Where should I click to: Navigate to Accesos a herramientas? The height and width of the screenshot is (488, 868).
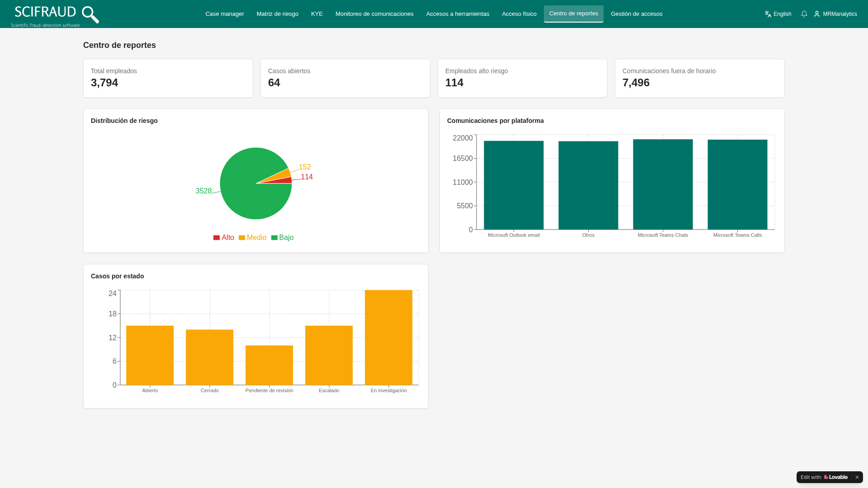458,14
